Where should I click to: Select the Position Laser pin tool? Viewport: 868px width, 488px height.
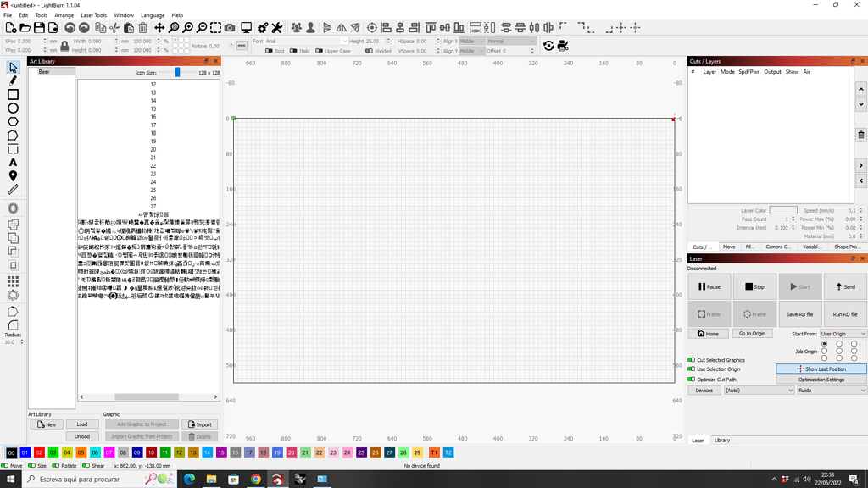click(13, 176)
